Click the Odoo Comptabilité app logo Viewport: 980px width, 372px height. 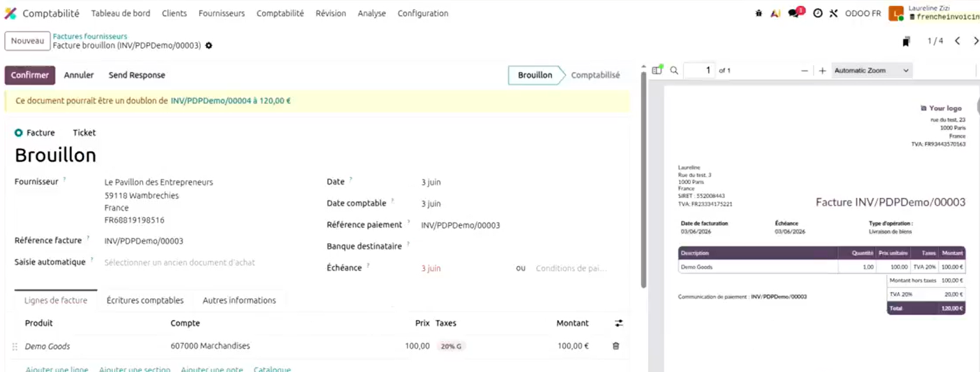click(x=10, y=13)
